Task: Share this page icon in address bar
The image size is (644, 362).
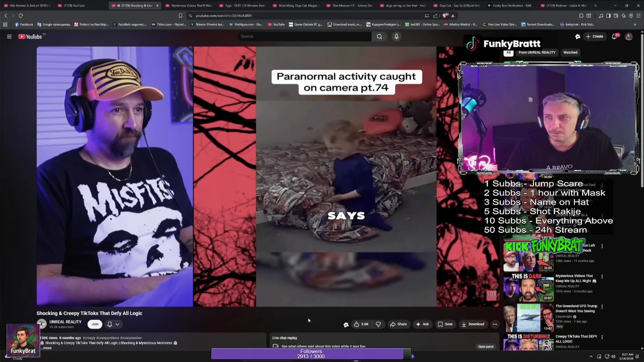Action: click(x=435, y=16)
